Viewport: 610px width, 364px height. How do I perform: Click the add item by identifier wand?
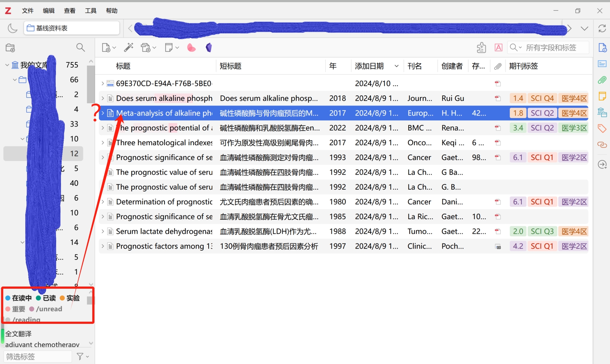click(x=129, y=47)
